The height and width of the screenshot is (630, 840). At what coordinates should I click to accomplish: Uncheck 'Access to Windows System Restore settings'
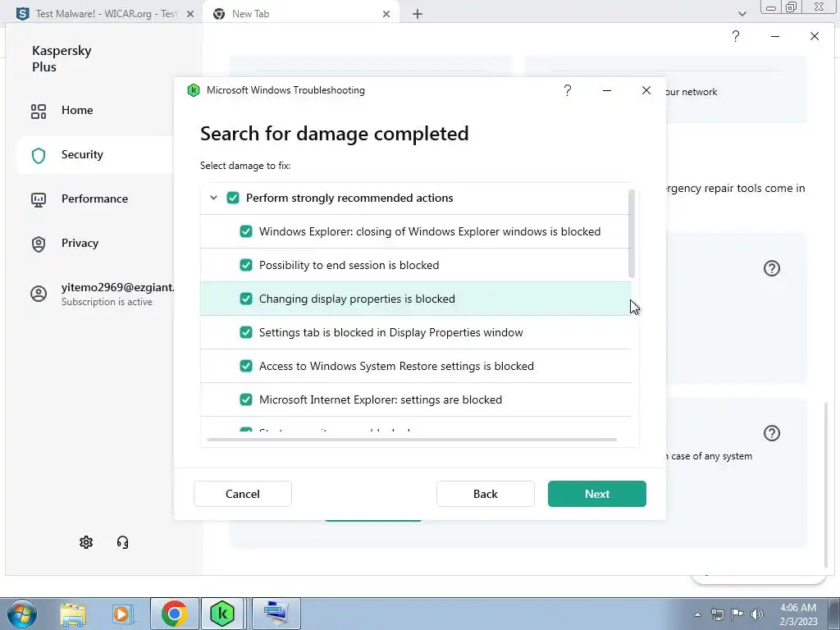pyautogui.click(x=246, y=366)
